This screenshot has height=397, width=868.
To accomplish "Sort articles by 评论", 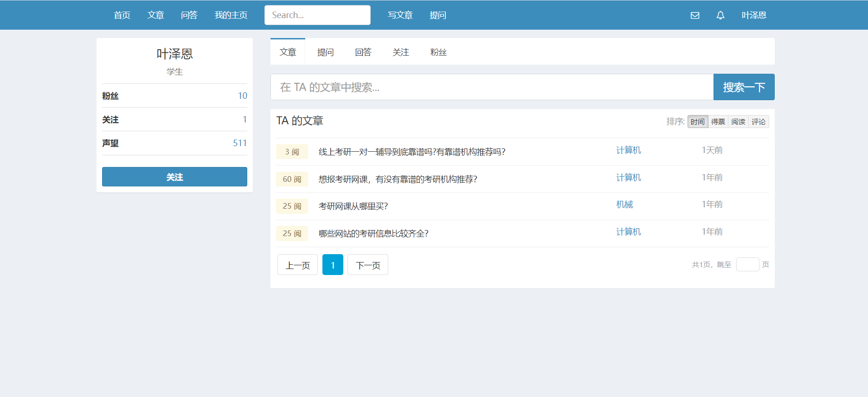I will click(x=759, y=122).
